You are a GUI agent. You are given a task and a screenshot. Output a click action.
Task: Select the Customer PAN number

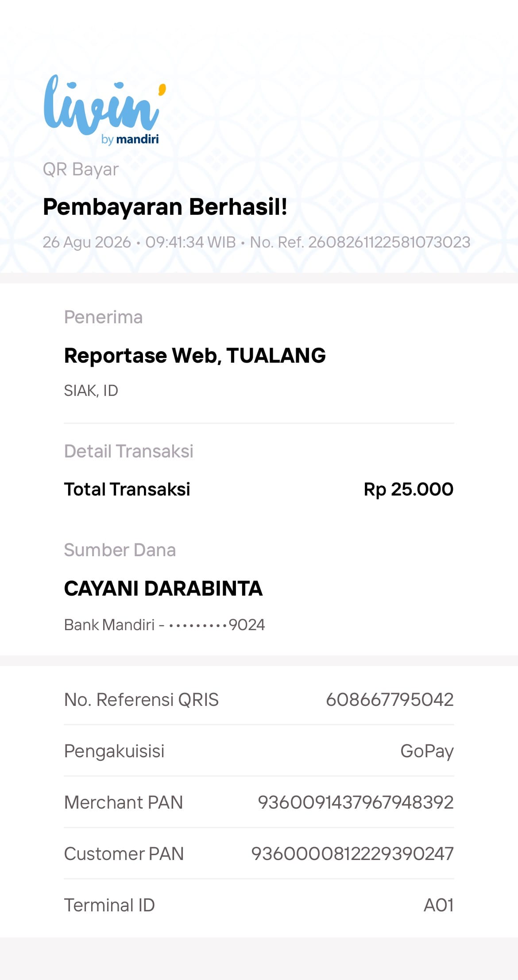[352, 854]
